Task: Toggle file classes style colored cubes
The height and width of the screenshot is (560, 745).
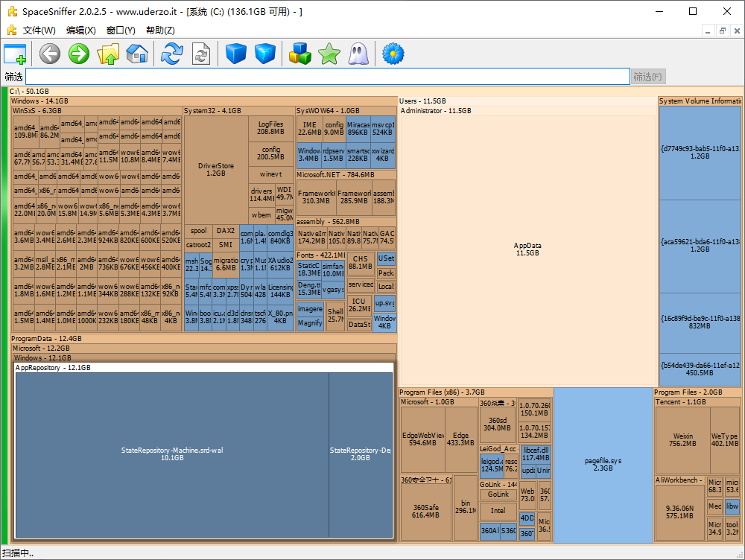Action: coord(300,54)
